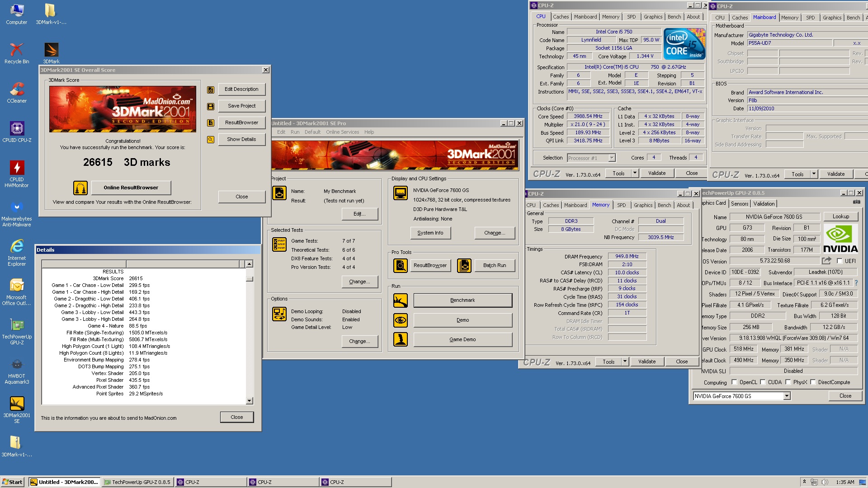The width and height of the screenshot is (868, 488).
Task: Switch to TechPowerUp GPU-Z taskbar item
Action: click(x=137, y=482)
